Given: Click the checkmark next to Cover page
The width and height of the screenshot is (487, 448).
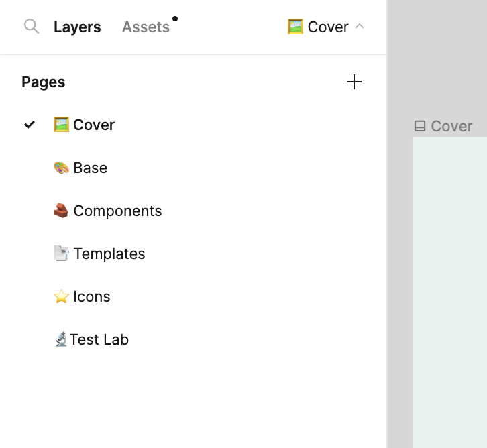Looking at the screenshot, I should click(x=30, y=125).
